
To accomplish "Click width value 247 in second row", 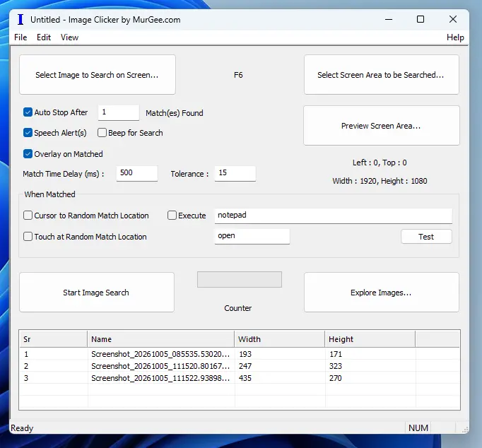I will pos(245,366).
